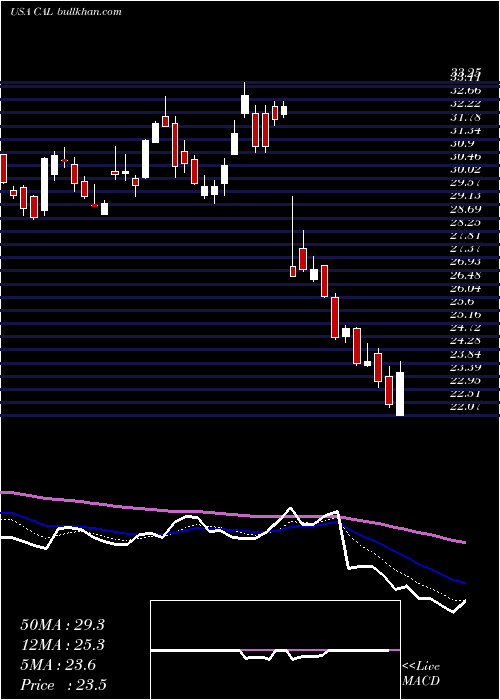Select the 12MA : 25.3 reading
The height and width of the screenshot is (700, 500).
pos(62,645)
